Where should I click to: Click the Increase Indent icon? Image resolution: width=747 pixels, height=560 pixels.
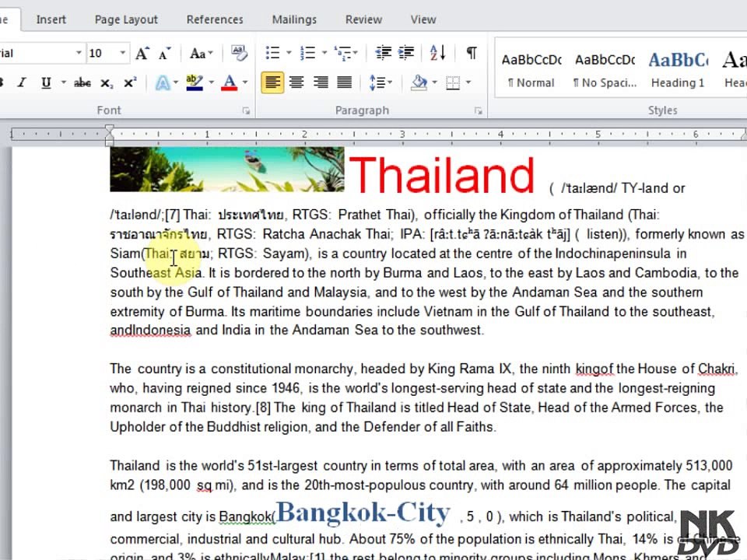click(x=406, y=53)
